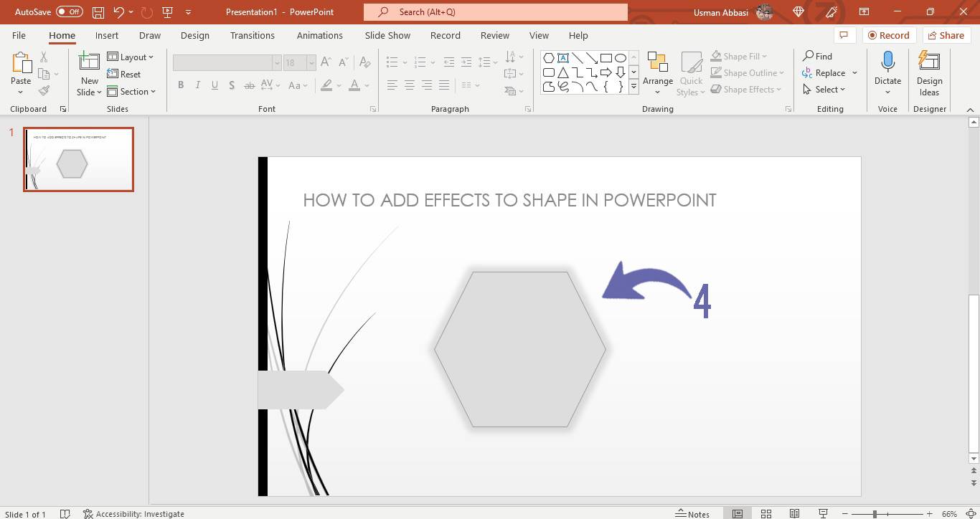
Task: Open the Arrange menu
Action: [657, 74]
